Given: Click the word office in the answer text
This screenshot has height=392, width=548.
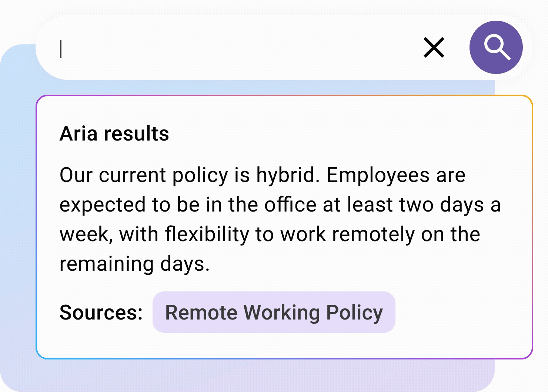Looking at the screenshot, I should click(x=290, y=205).
